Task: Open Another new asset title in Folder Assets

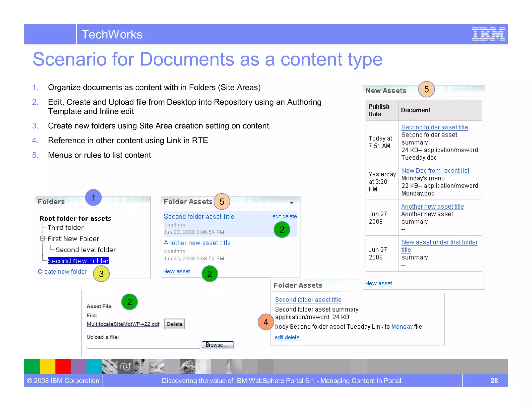Action: 197,243
